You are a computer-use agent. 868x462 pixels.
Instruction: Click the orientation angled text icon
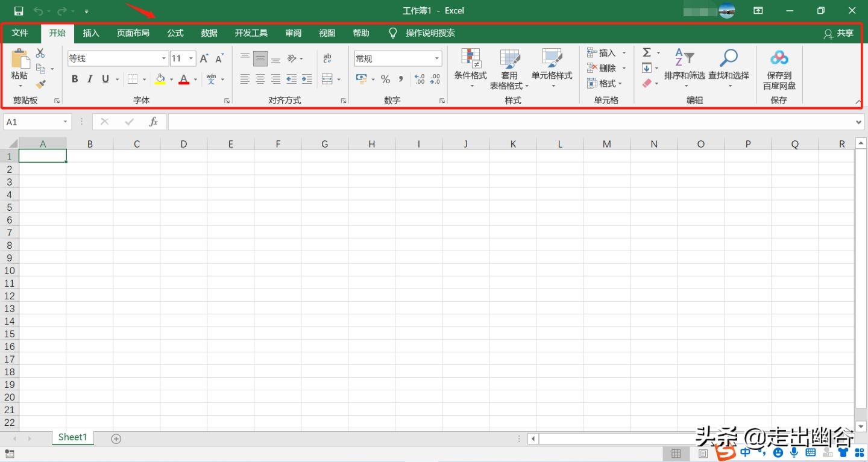[292, 58]
